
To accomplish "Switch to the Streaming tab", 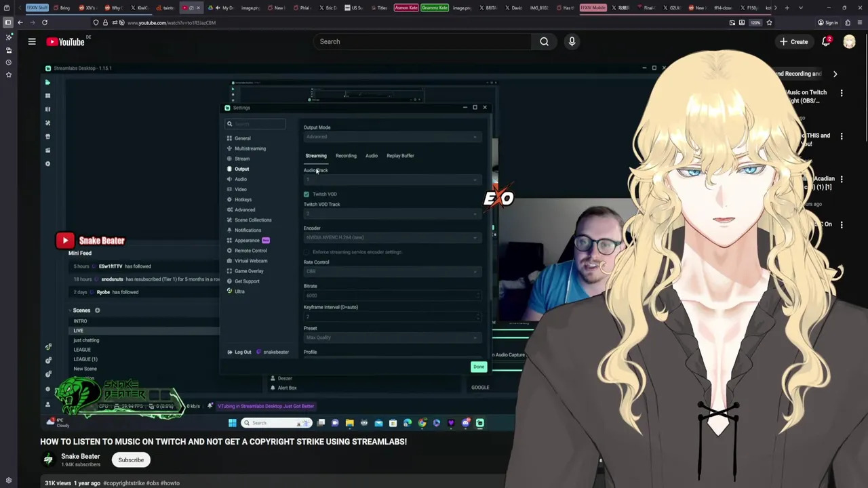I will tap(315, 156).
